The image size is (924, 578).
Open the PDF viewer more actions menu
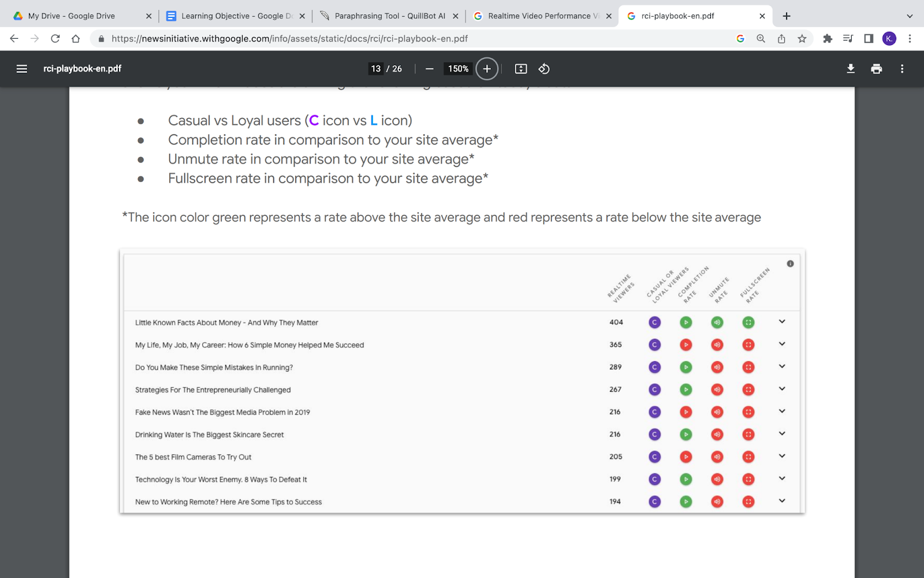(901, 69)
